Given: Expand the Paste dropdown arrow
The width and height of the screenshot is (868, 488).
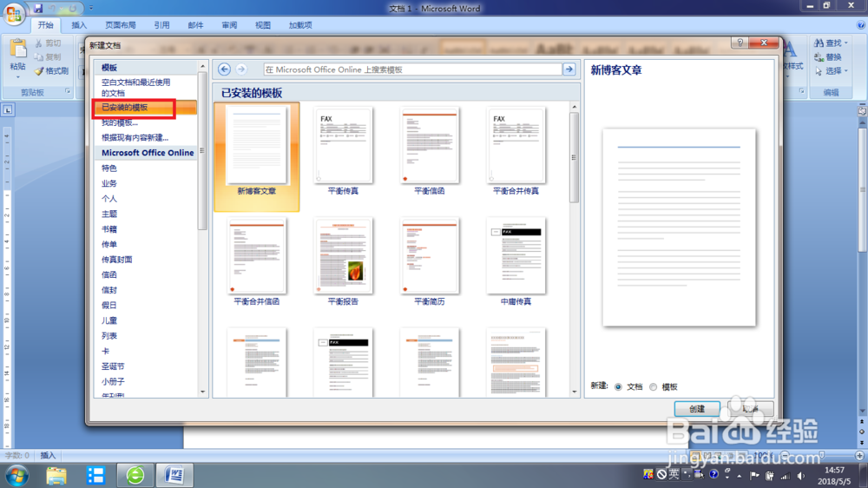Looking at the screenshot, I should [17, 76].
